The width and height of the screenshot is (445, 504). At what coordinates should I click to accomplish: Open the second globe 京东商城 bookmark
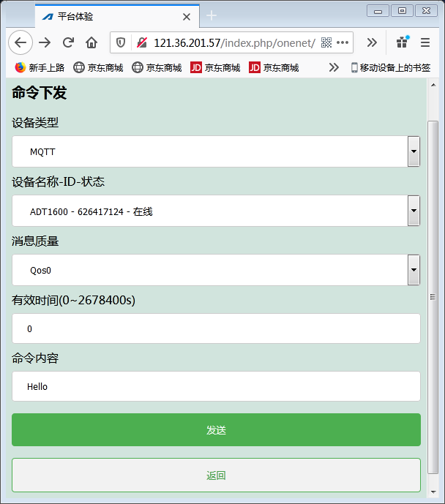point(157,67)
